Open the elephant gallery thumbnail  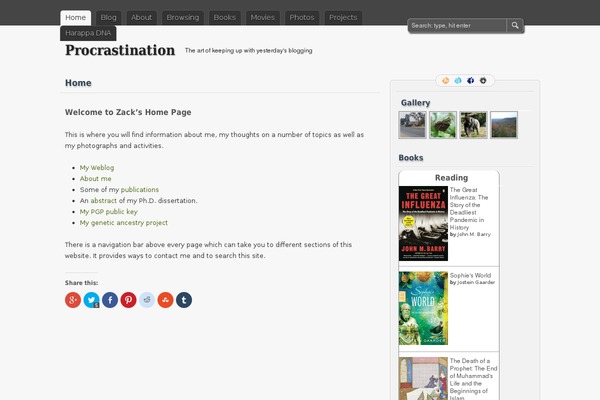coord(473,125)
